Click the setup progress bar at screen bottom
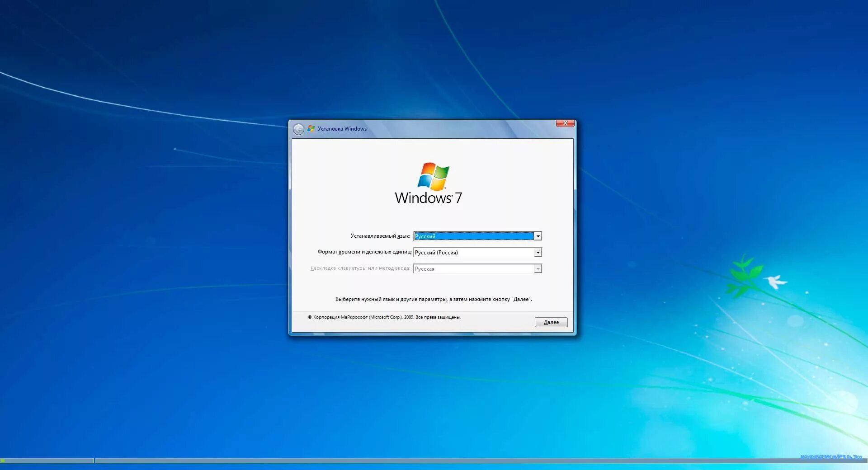 (x=434, y=461)
